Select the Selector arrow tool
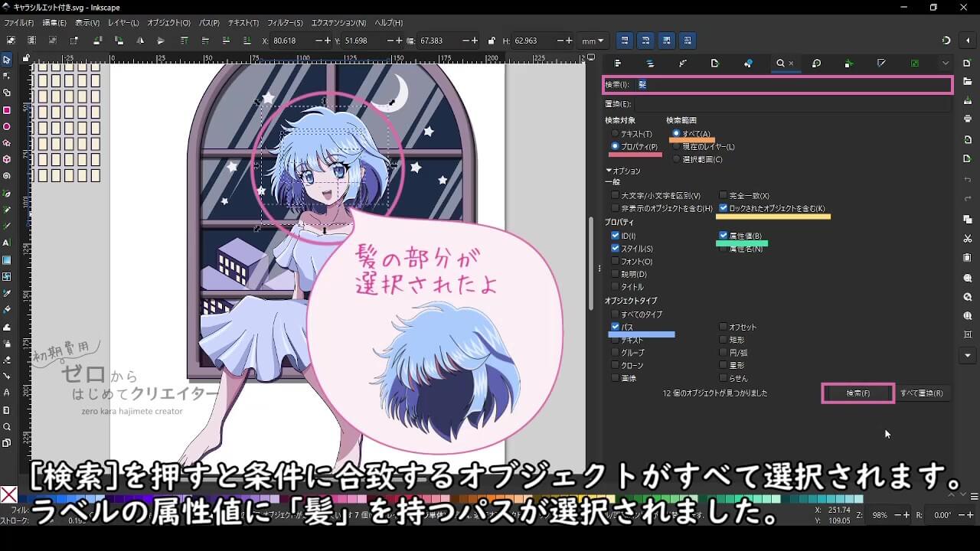 pos(7,60)
